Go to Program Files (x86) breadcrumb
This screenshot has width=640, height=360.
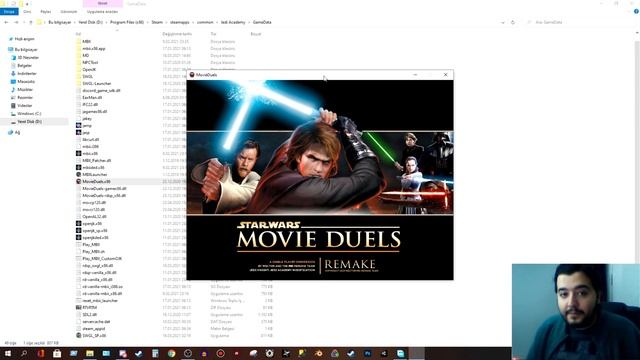[127, 22]
